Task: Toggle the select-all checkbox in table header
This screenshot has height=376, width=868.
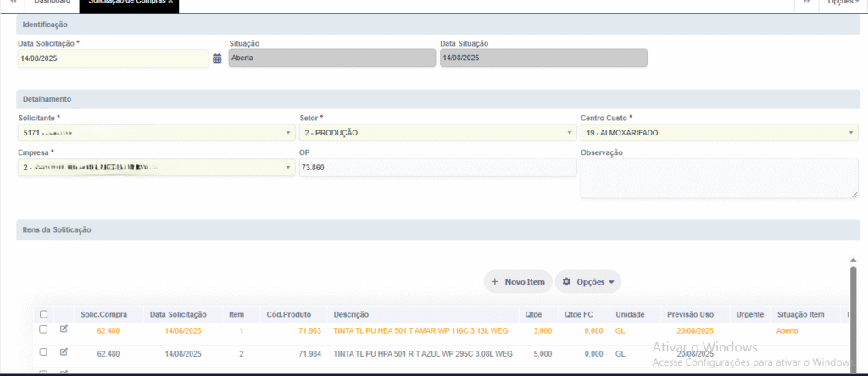Action: click(x=43, y=314)
